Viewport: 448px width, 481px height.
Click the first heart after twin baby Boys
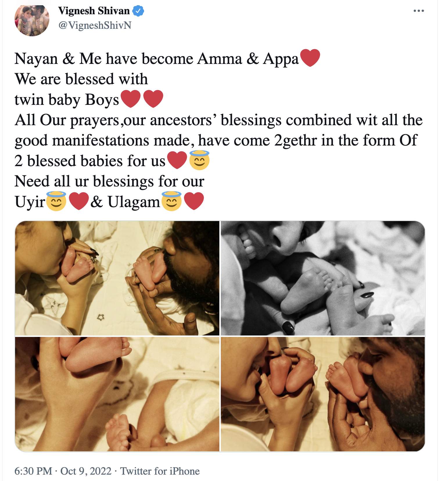130,99
